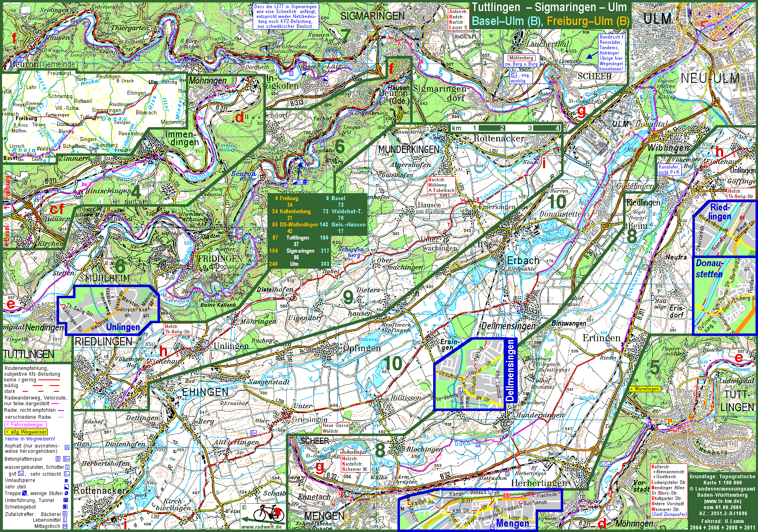Click the yellow 'allg.Wegweiser' legend label
Image resolution: width=758 pixels, height=532 pixels.
26,432
